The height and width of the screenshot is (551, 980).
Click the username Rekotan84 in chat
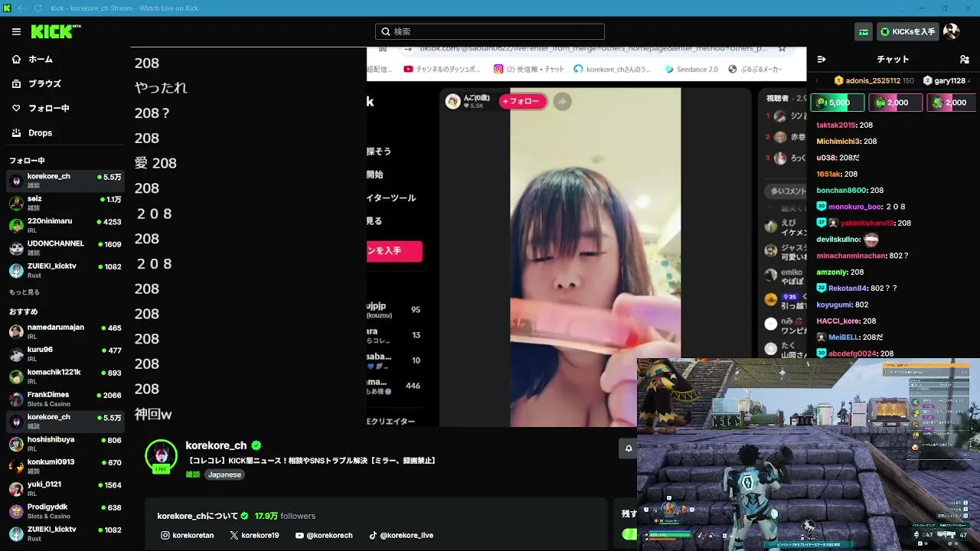pos(848,289)
